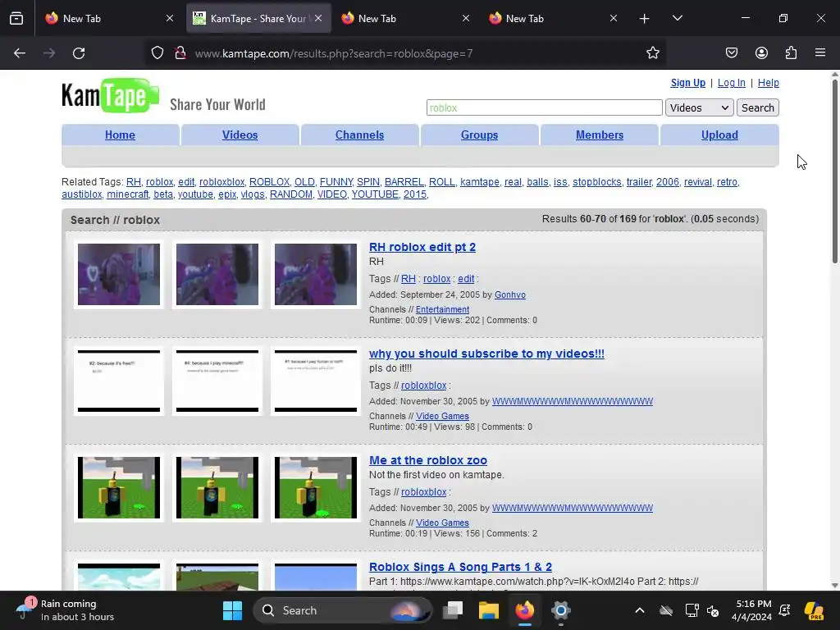Screen dimensions: 840x630
Task: Click the edit tag under RH video
Action: tap(466, 279)
